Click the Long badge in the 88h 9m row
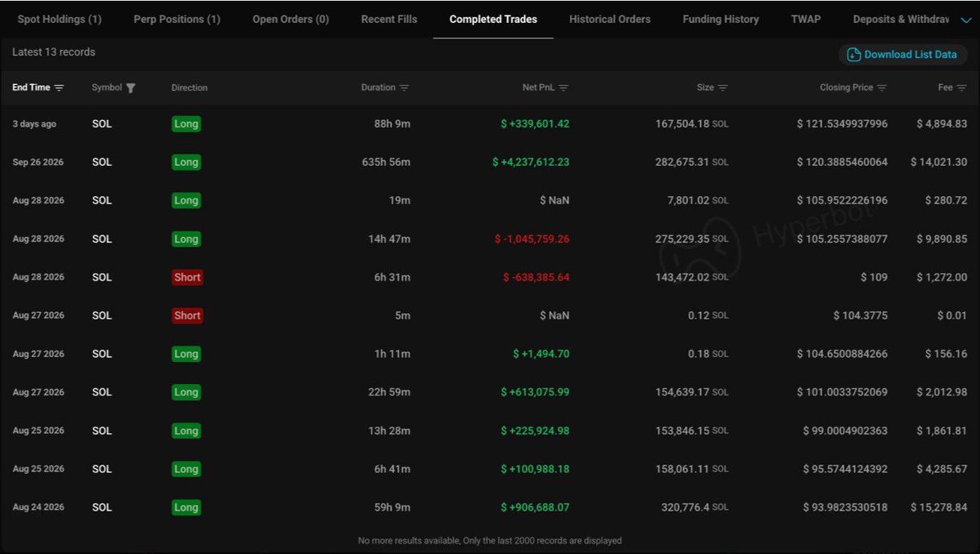The image size is (980, 554). [186, 124]
